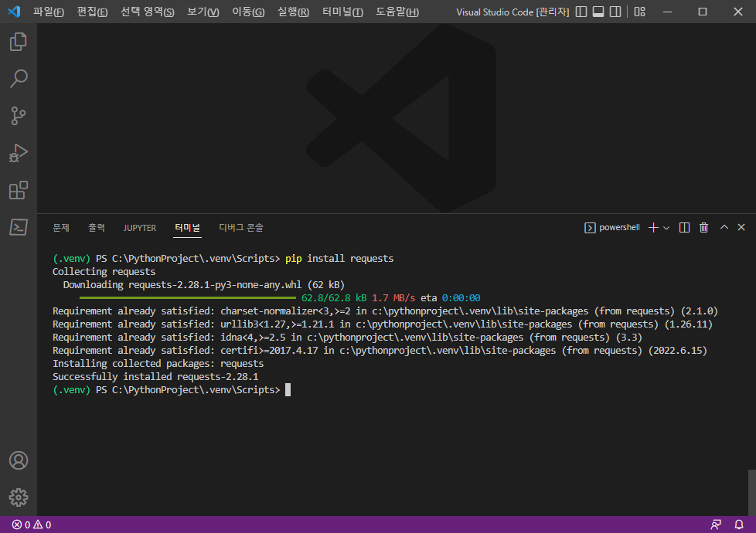Switch to the 문제 panel tab
Screen dimensions: 756x533
coord(61,227)
